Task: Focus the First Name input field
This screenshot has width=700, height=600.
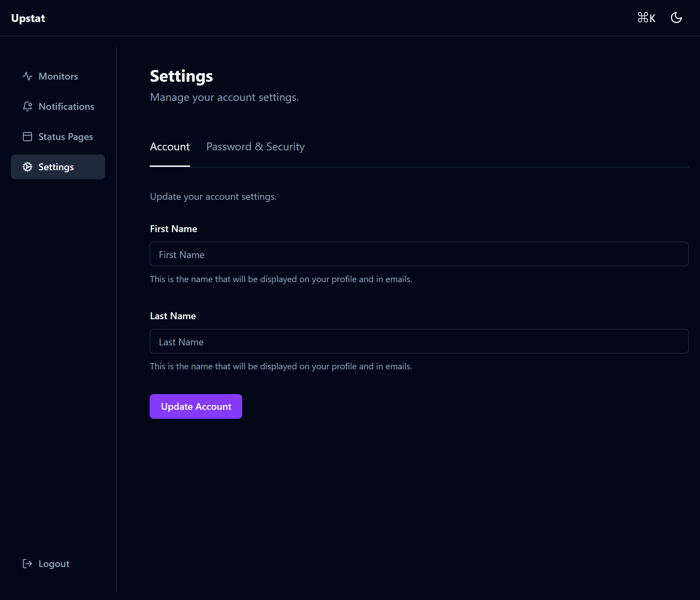Action: [419, 254]
